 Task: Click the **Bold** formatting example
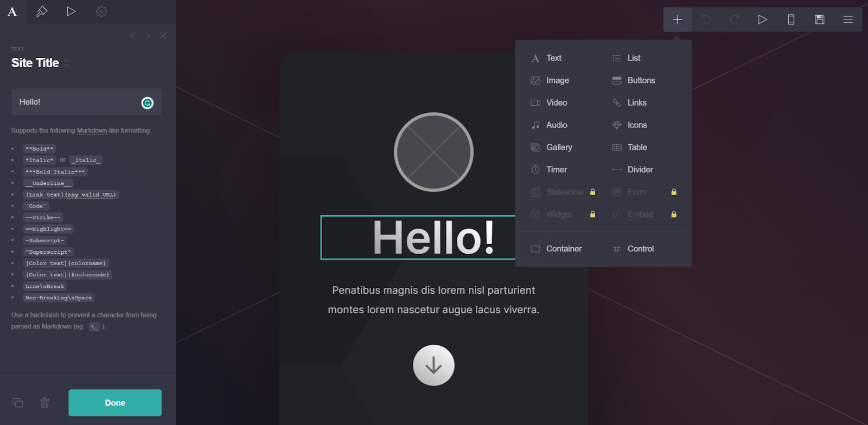40,149
